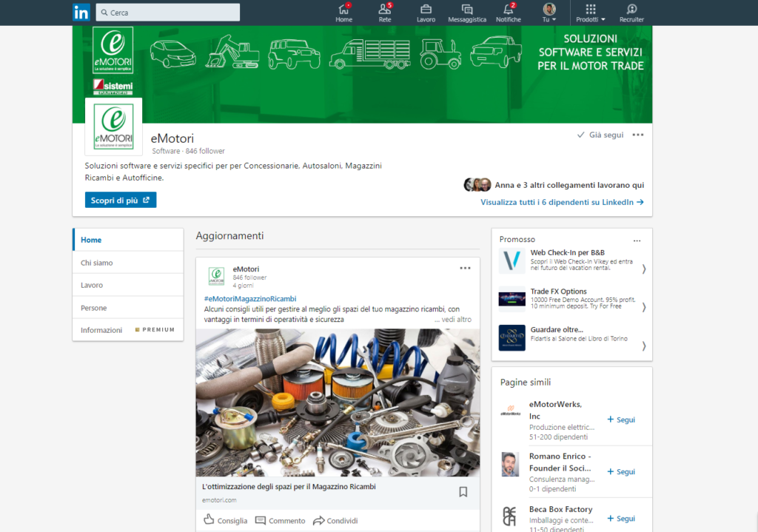Image resolution: width=758 pixels, height=532 pixels.
Task: Select the Lavoro sidebar tab
Action: (x=128, y=285)
